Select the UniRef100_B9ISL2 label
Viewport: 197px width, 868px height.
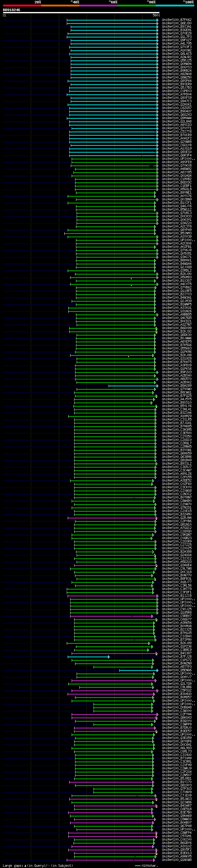[177, 464]
